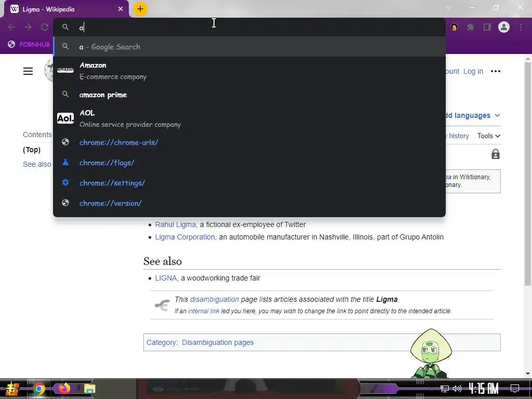Open Wikipedia three-dot personal tools menu
The width and height of the screenshot is (532, 399).
(x=495, y=71)
